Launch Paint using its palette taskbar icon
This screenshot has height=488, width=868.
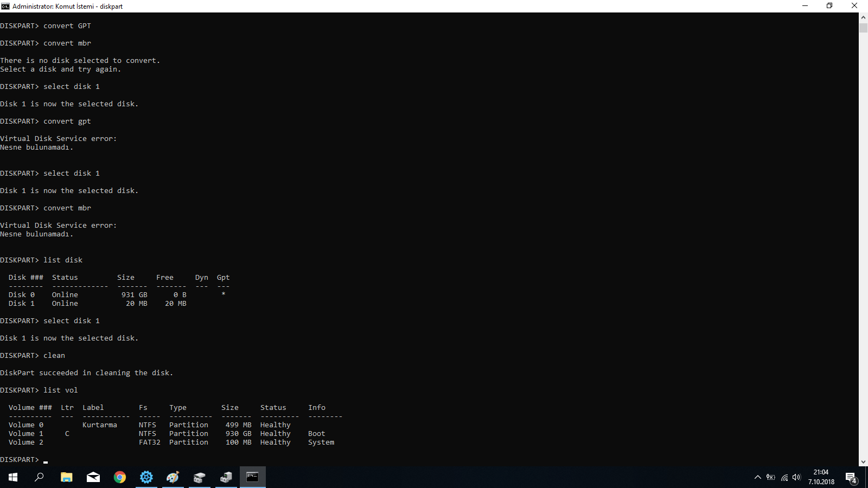coord(173,478)
